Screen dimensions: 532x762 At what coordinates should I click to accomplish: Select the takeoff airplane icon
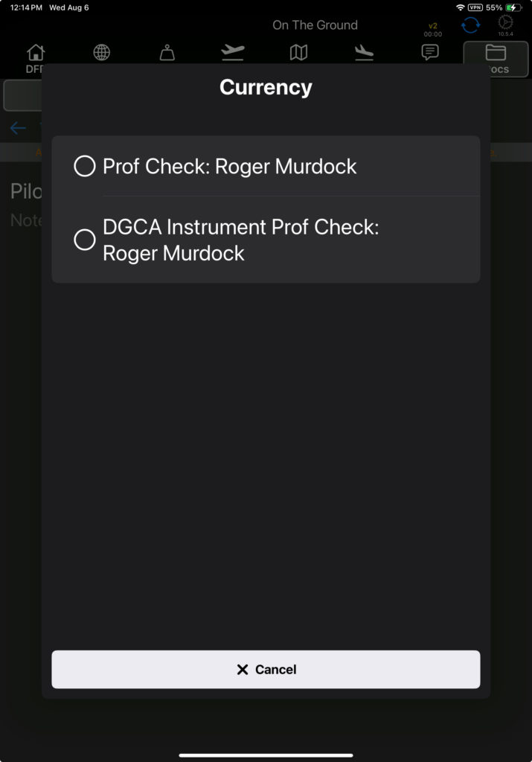coord(233,52)
